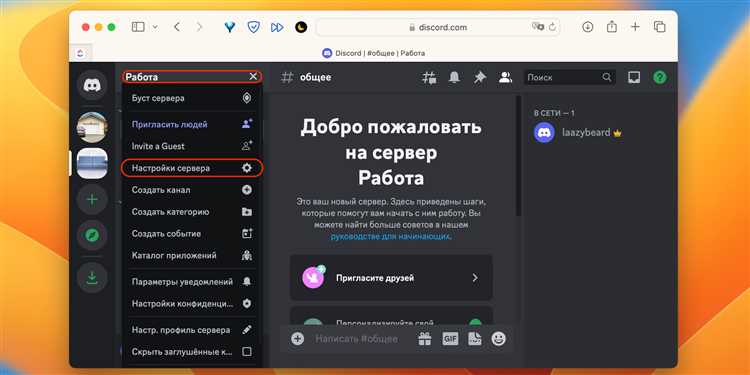750x375 pixels.
Task: Toggle Скрыть заглушённые каналы checkbox
Action: [x=247, y=352]
